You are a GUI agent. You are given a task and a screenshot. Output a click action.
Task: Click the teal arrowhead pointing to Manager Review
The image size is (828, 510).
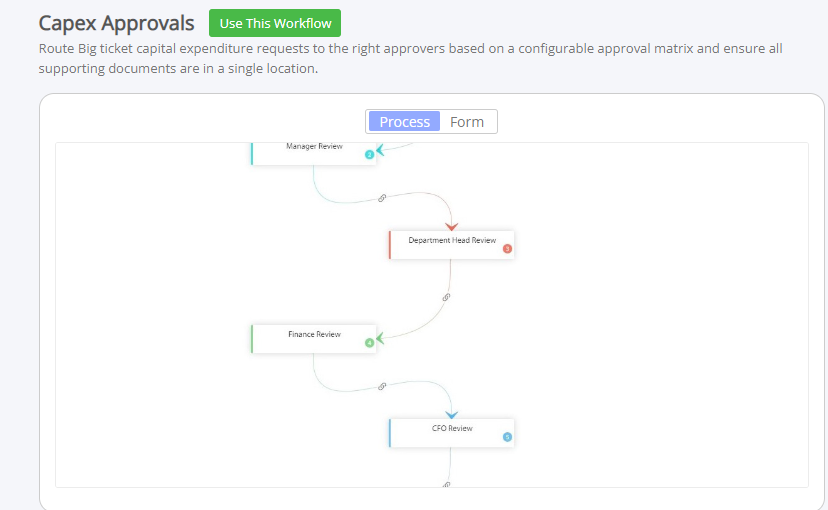380,150
